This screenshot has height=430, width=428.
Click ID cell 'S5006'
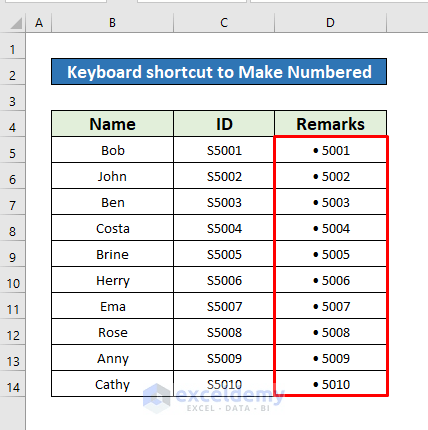pyautogui.click(x=224, y=280)
